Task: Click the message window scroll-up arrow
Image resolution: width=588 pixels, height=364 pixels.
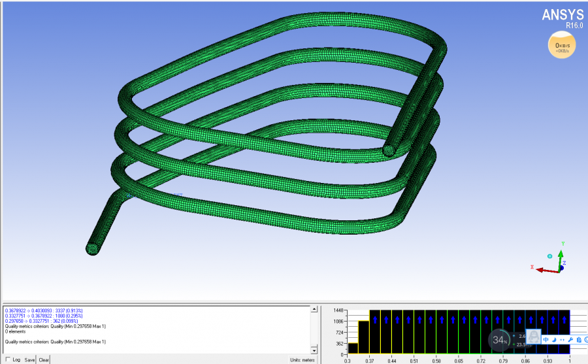Action: 314,309
